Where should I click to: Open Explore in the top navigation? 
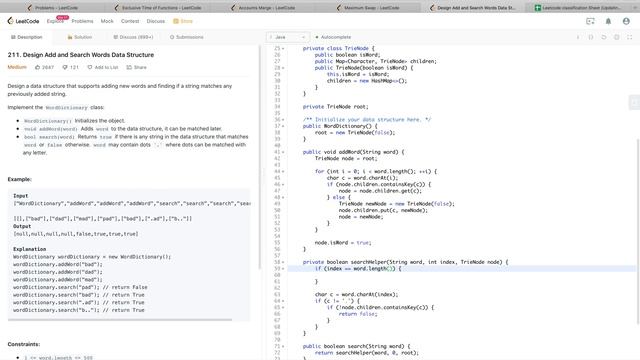pos(55,21)
